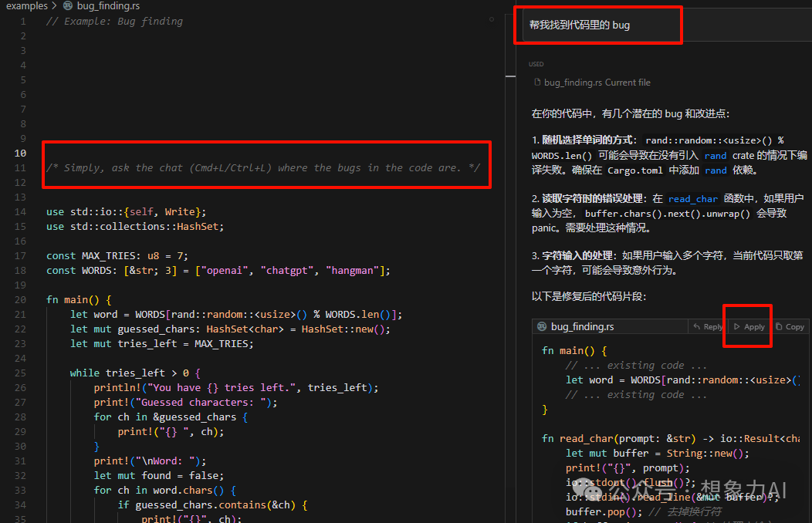Click 'fn read_char' in the chat code snippet
Viewport: 812px width, 523px height.
[587, 439]
